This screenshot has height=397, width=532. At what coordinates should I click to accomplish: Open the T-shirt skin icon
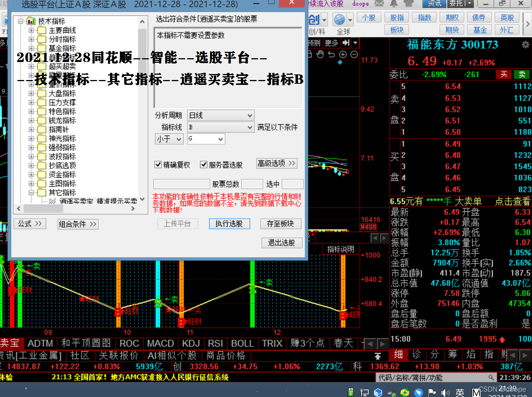pyautogui.click(x=408, y=3)
